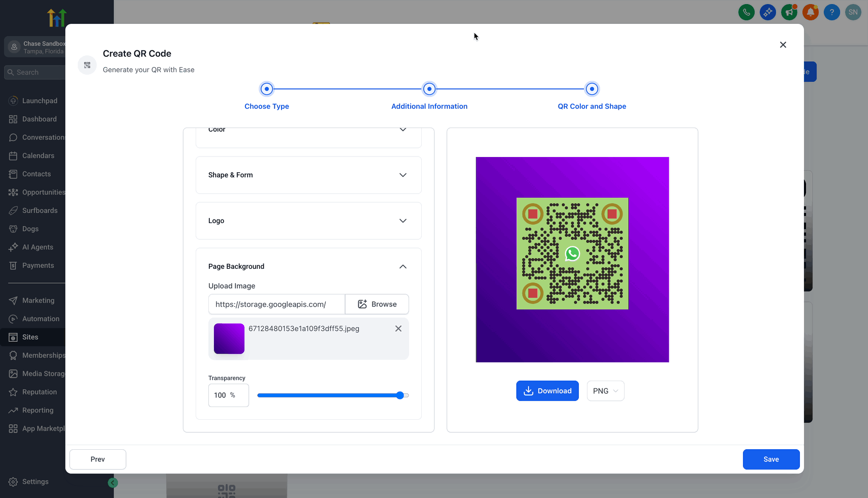Click the Reputation sidebar icon
The height and width of the screenshot is (498, 868).
click(x=13, y=392)
